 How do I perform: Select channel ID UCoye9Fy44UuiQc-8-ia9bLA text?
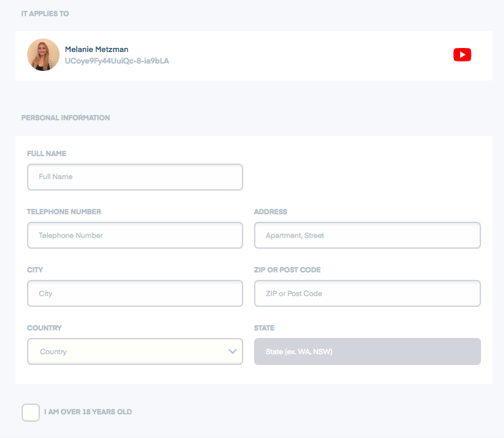pos(117,61)
